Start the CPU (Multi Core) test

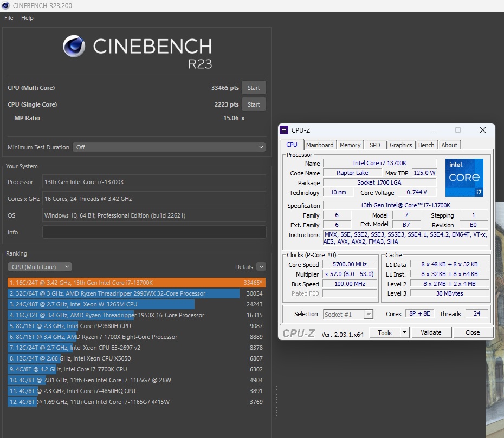coord(254,88)
